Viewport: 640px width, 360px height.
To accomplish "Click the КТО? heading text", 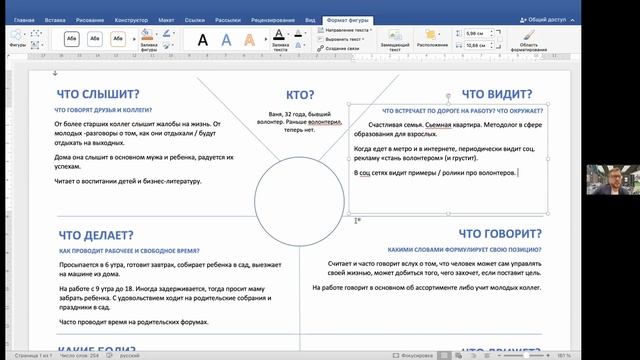I will pos(300,95).
